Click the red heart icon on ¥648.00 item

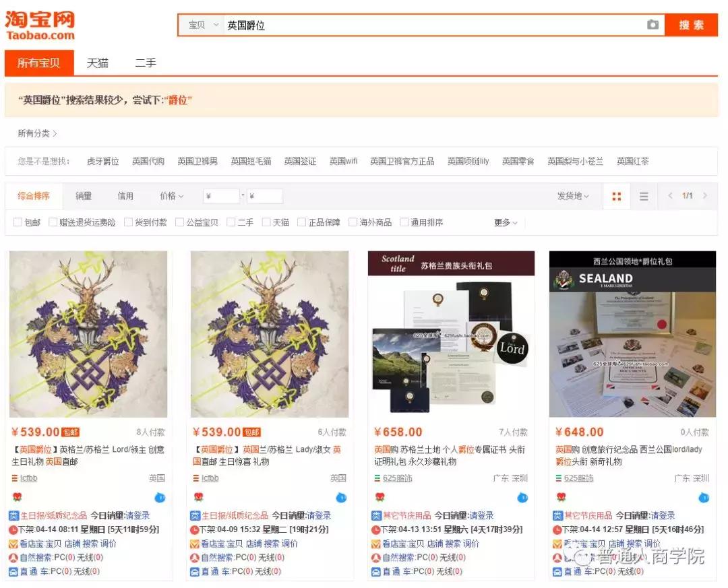pos(561,497)
